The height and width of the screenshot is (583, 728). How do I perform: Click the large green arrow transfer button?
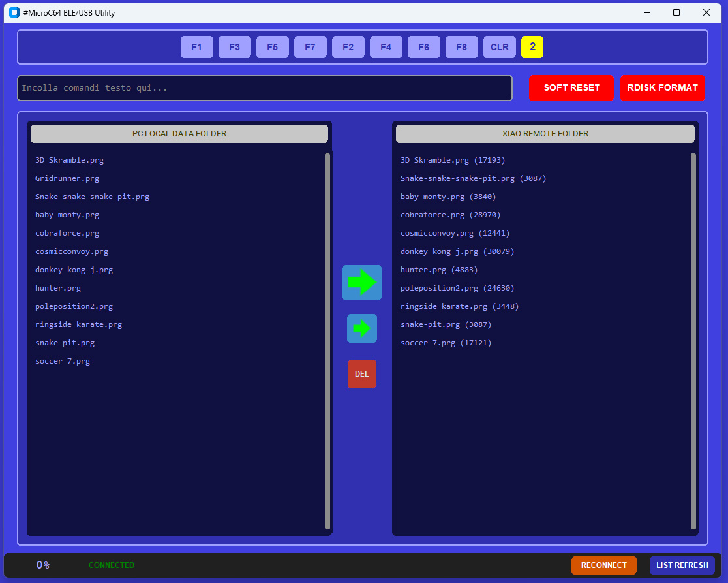[x=361, y=283]
